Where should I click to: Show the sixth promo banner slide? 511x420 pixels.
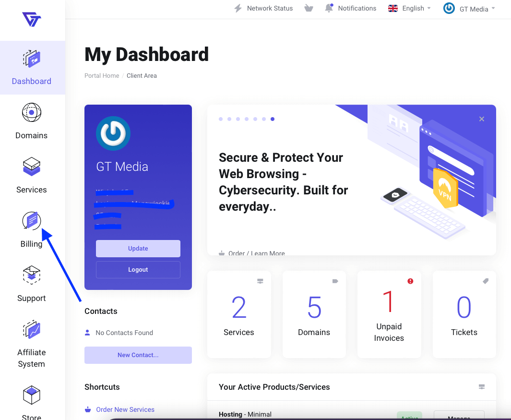tap(264, 119)
